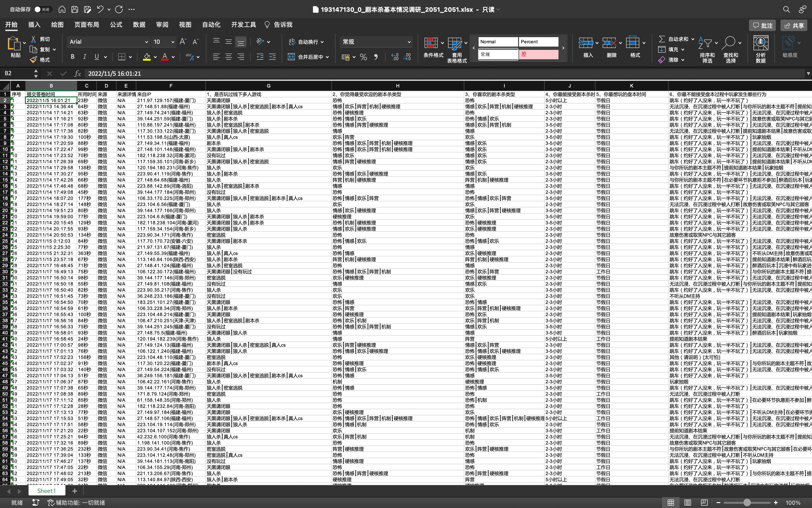This screenshot has width=812, height=508.
Task: Click the 告诉我 search field
Action: [278, 25]
